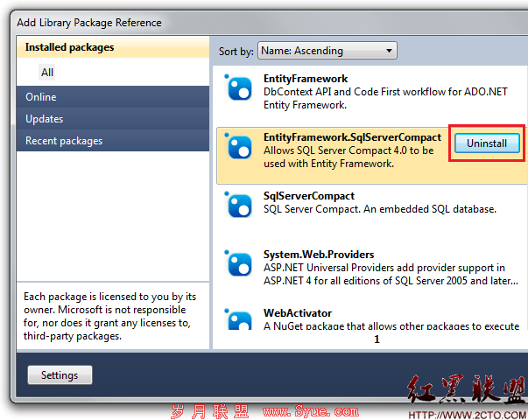Select the SqlServerCompact package title

(309, 196)
